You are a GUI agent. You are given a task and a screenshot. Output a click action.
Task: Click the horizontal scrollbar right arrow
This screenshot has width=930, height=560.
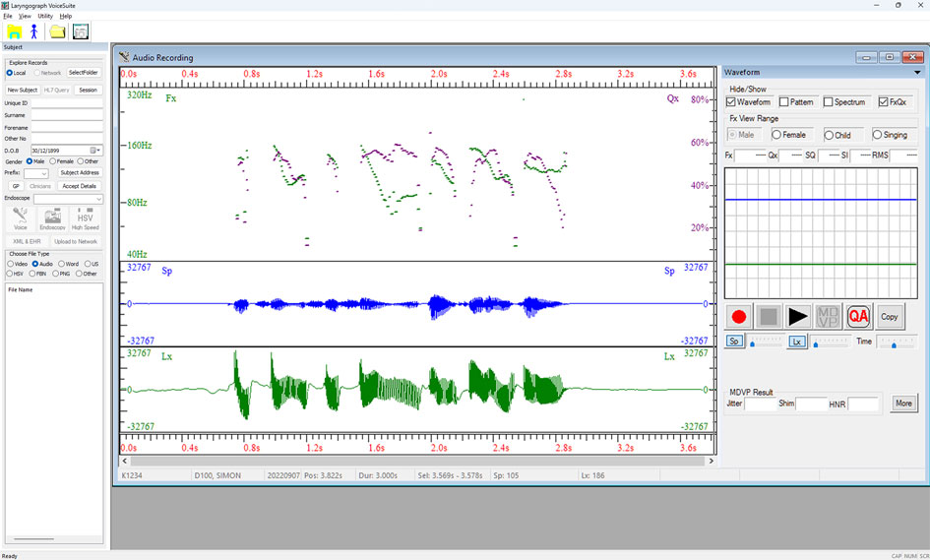click(x=711, y=461)
